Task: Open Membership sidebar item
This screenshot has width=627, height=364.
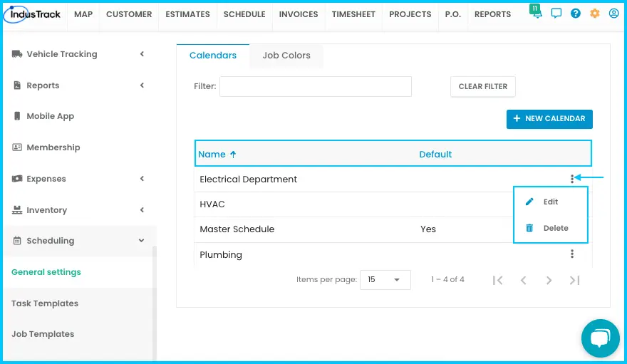Action: [x=53, y=147]
